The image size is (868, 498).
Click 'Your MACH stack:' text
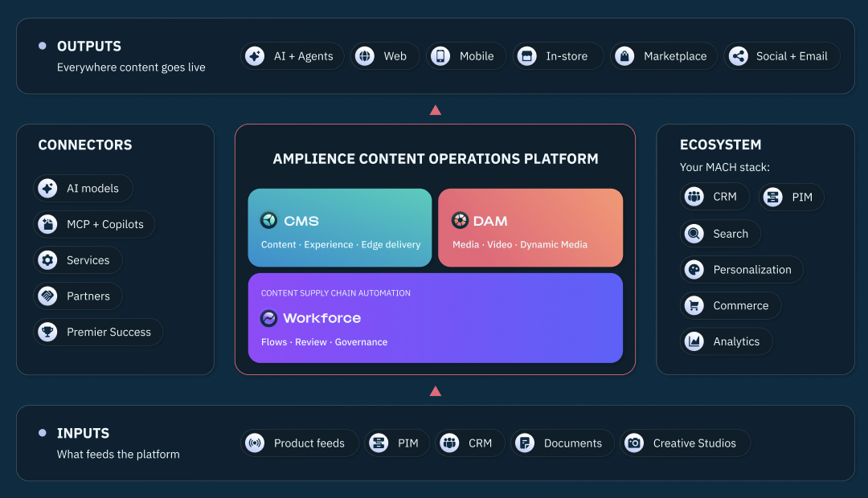pyautogui.click(x=725, y=167)
